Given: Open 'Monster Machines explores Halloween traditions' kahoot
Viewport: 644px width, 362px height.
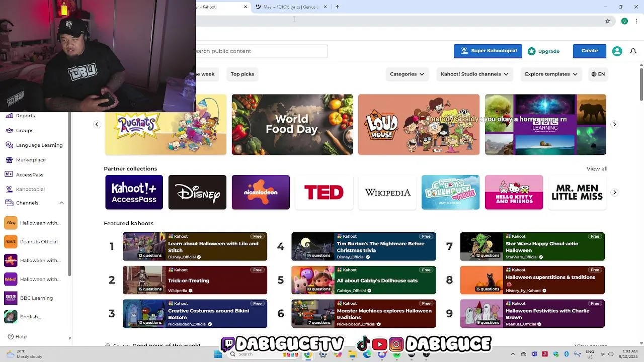Looking at the screenshot, I should [x=364, y=314].
